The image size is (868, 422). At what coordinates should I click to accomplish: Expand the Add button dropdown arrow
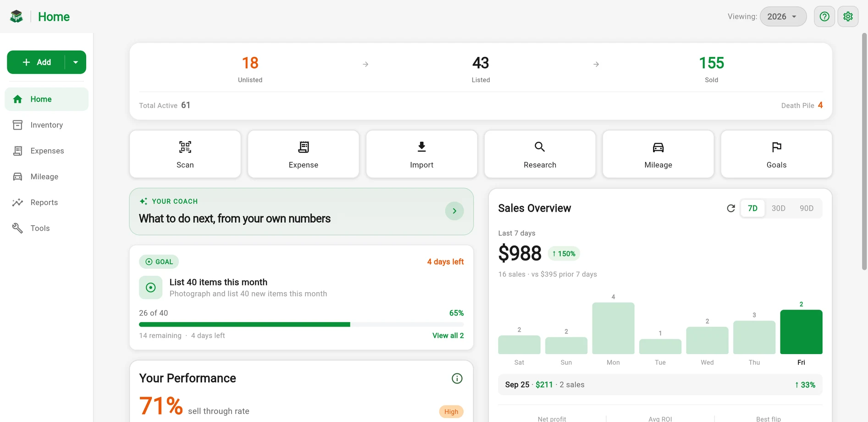[76, 62]
